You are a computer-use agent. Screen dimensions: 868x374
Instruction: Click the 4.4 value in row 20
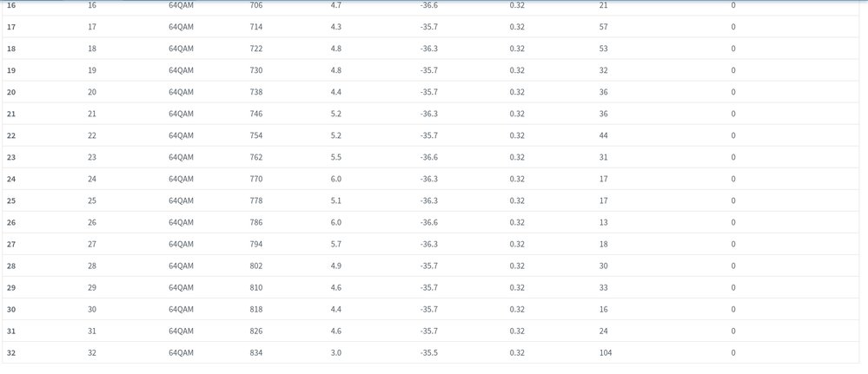click(x=336, y=92)
